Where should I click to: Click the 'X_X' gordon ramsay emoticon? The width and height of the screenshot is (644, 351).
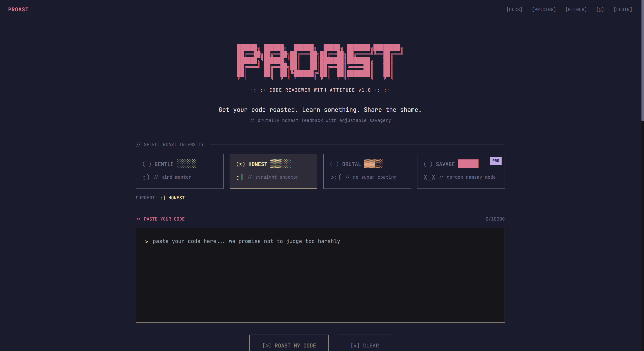click(x=430, y=177)
